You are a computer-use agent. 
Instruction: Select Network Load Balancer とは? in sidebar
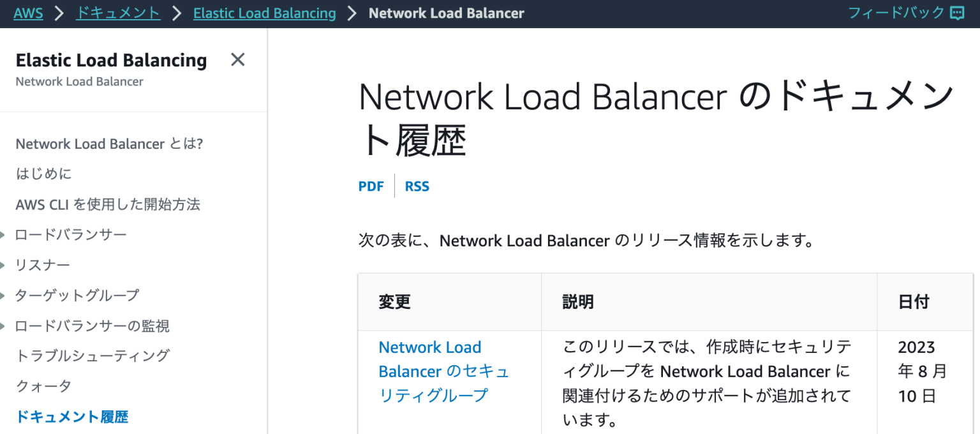109,144
